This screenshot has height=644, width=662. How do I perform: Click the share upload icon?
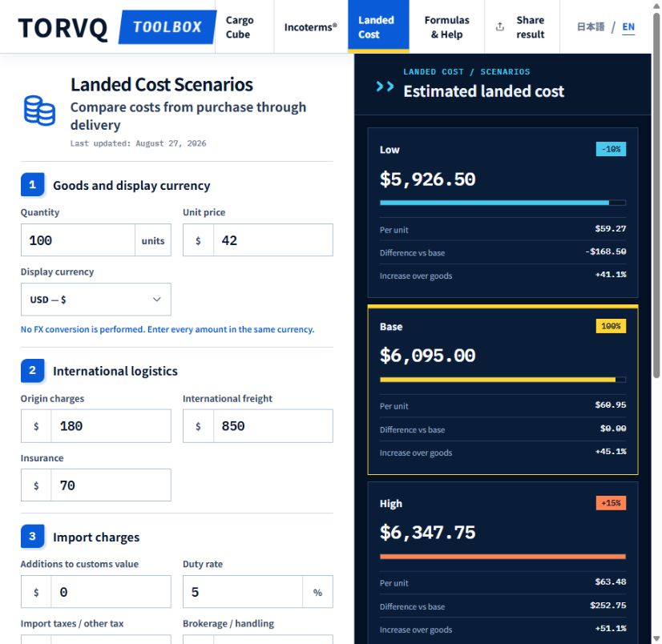(500, 27)
